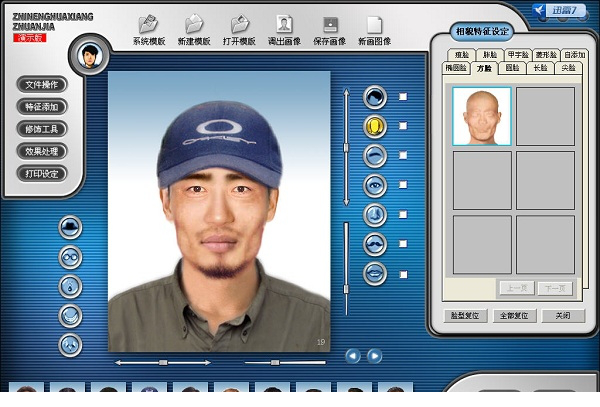Click the 迅雷7 badge
Screen dimensions: 600x407
(x=559, y=10)
